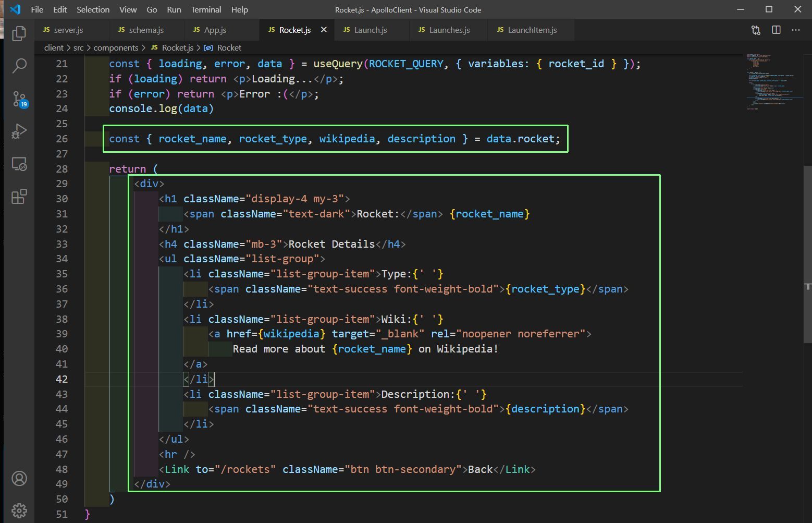Viewport: 812px width, 523px height.
Task: Click the src breadcrumb segment
Action: click(x=78, y=47)
